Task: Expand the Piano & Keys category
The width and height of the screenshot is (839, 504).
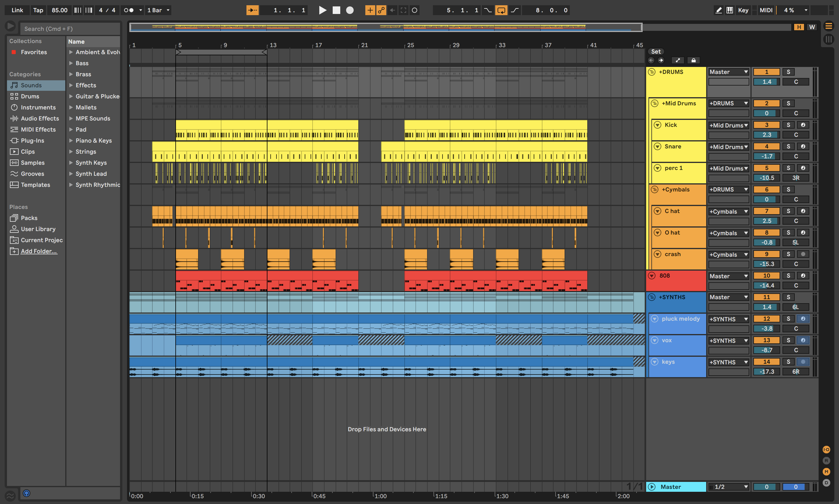Action: coord(71,141)
